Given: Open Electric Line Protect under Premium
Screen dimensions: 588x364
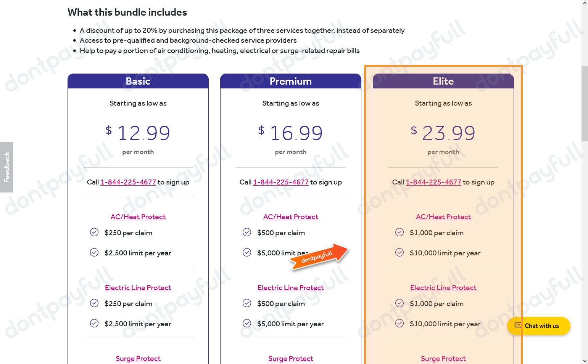Looking at the screenshot, I should click(x=290, y=287).
